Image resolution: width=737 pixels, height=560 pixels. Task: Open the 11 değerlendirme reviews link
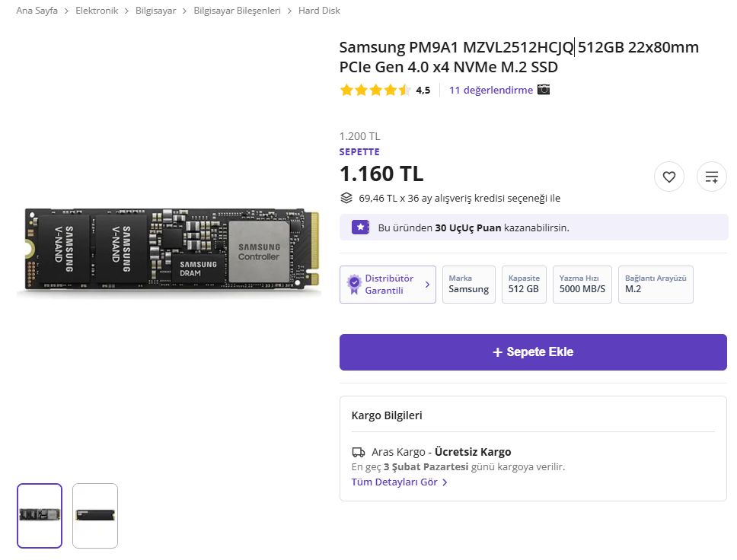[491, 90]
